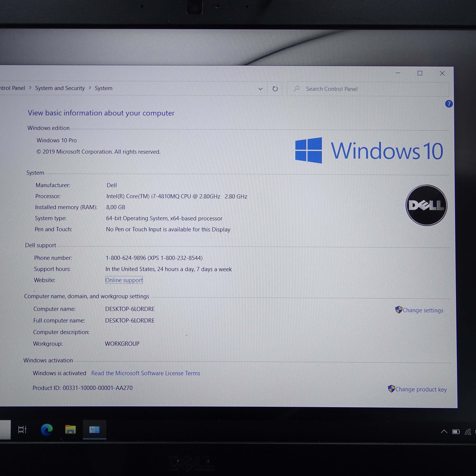This screenshot has height=476, width=476.
Task: Expand chevron after Control Panel breadcrumb
Action: pos(30,88)
